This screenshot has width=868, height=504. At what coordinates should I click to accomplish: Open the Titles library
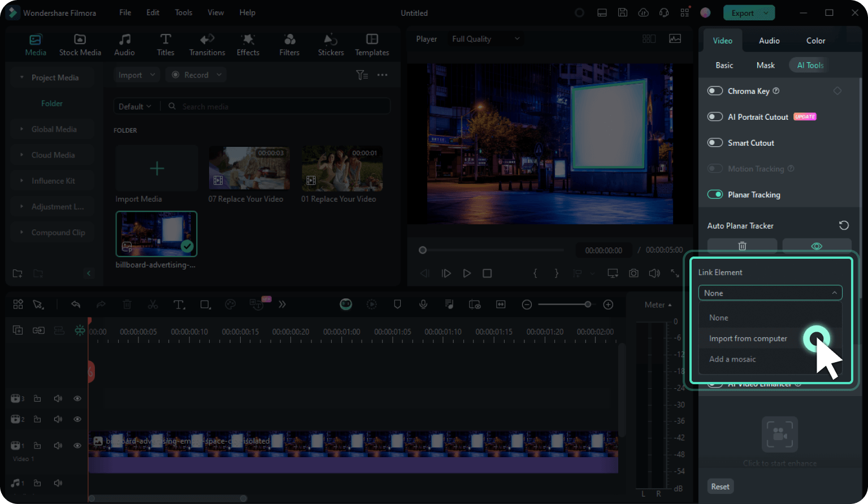166,45
